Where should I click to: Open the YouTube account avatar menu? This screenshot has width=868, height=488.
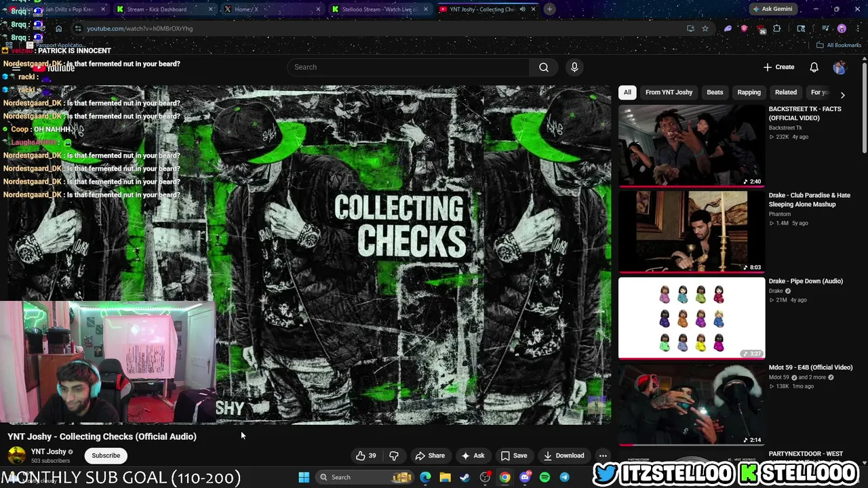pos(840,67)
